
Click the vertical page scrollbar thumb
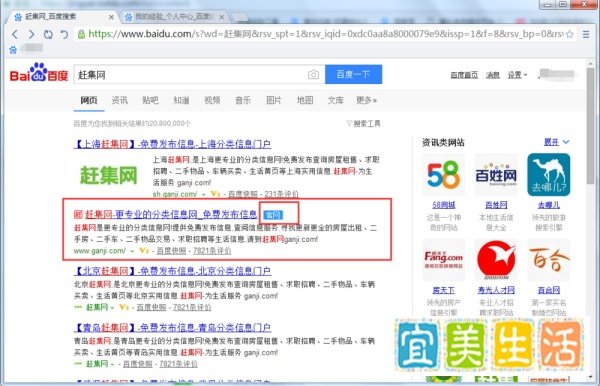click(590, 126)
